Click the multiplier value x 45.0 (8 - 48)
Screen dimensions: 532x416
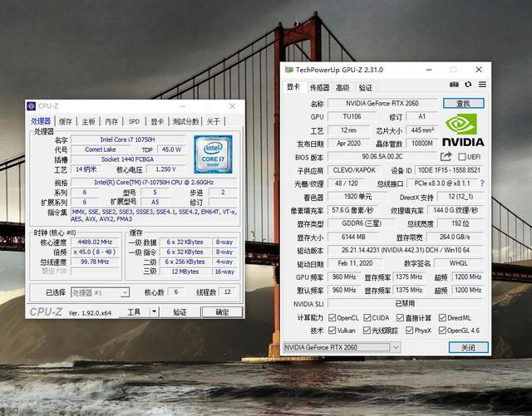coord(95,252)
